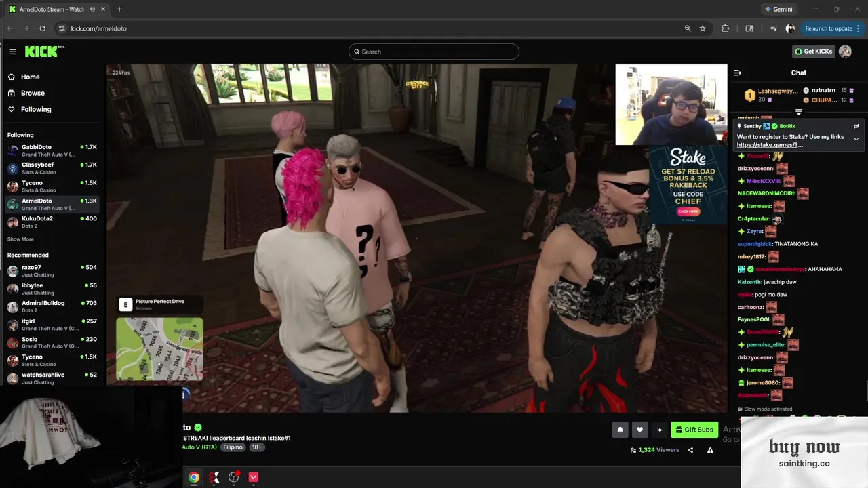This screenshot has height=488, width=868.
Task: Open watchsarahlive recommended channel
Action: (x=52, y=378)
